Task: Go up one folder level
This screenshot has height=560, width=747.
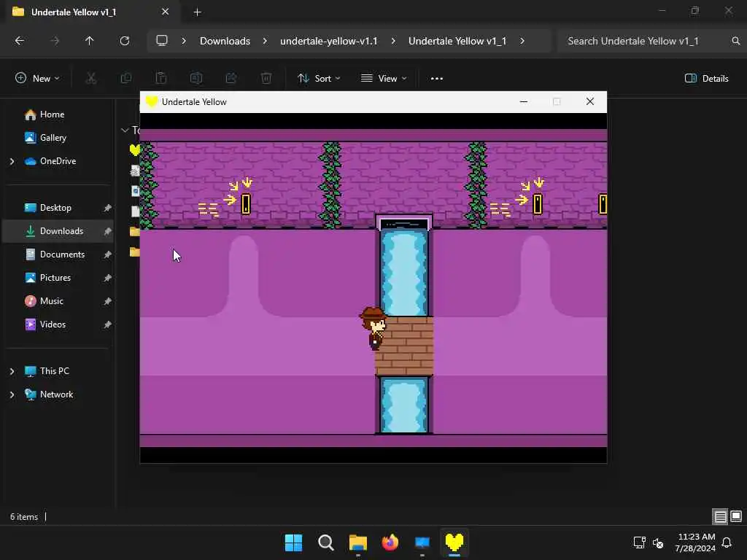Action: [89, 41]
